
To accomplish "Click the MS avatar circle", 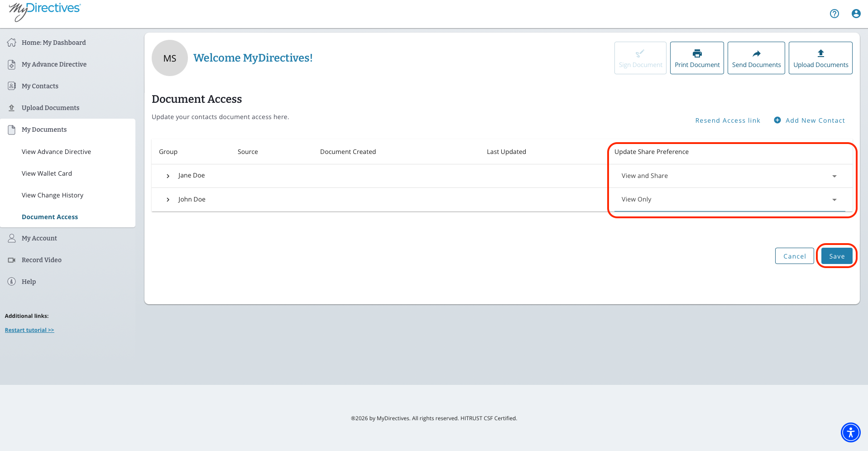I will 170,58.
